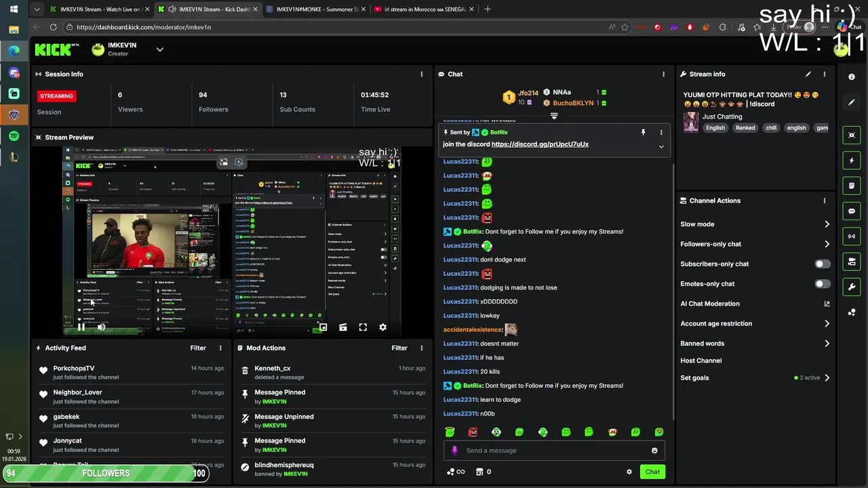Click the PorkchopsTV follower entry

click(x=131, y=373)
